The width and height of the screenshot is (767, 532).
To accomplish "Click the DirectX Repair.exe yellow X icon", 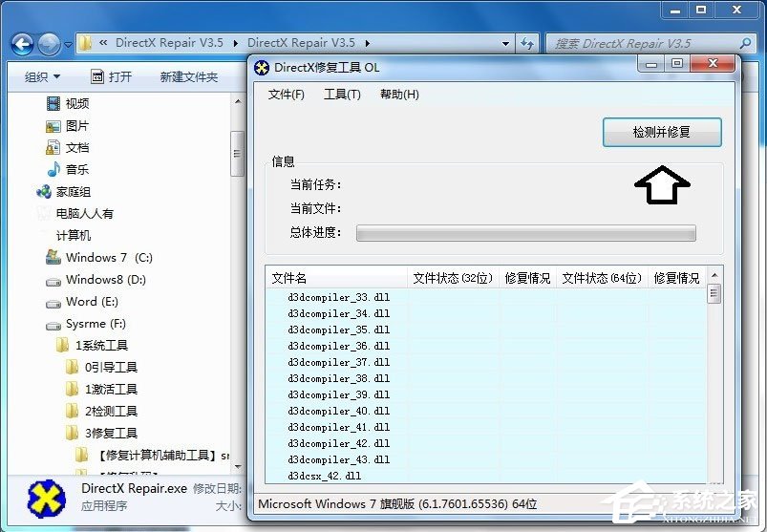I will 46,497.
